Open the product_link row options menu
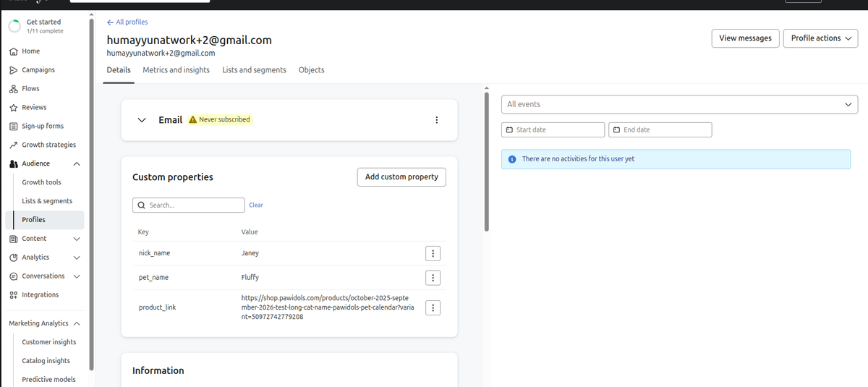868x387 pixels. click(x=432, y=307)
